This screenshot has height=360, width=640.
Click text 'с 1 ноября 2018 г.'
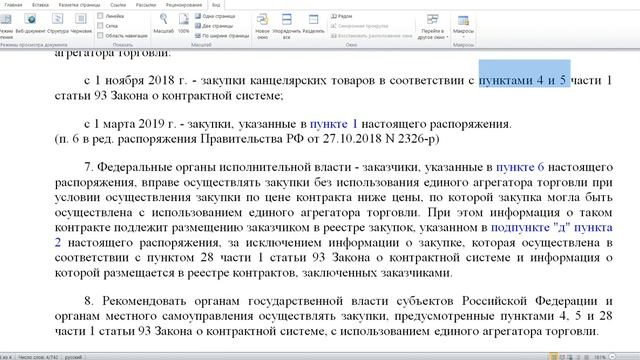click(x=136, y=80)
